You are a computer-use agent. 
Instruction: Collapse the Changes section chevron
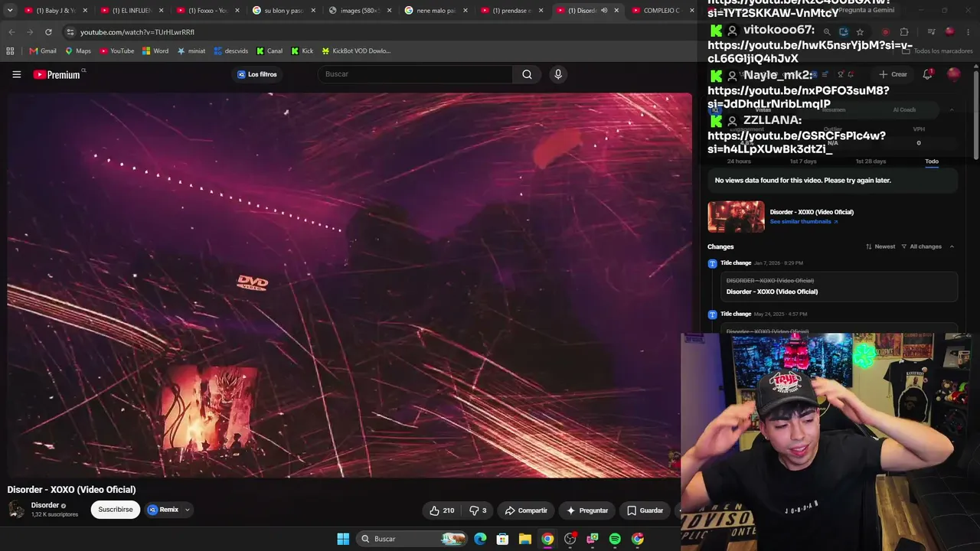click(x=952, y=246)
